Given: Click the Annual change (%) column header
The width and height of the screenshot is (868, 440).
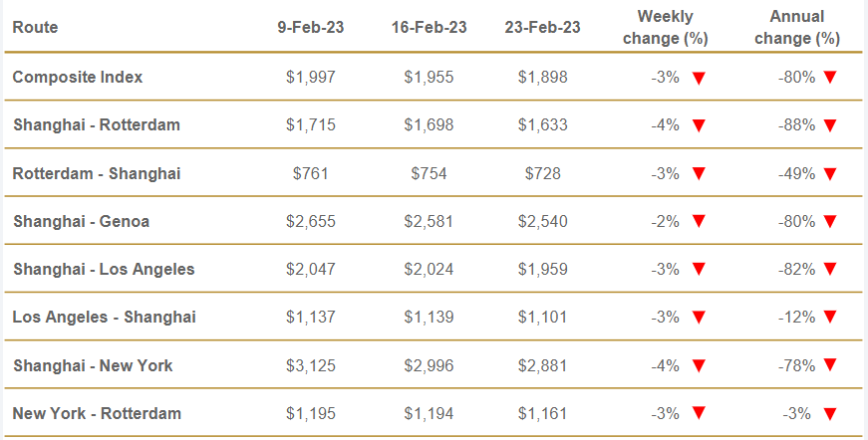Looking at the screenshot, I should [797, 27].
